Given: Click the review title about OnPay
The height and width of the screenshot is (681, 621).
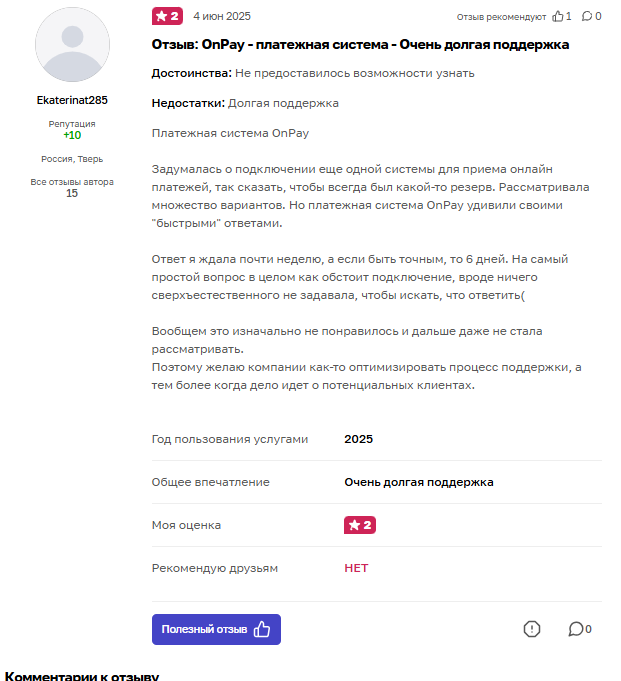Looking at the screenshot, I should [360, 45].
